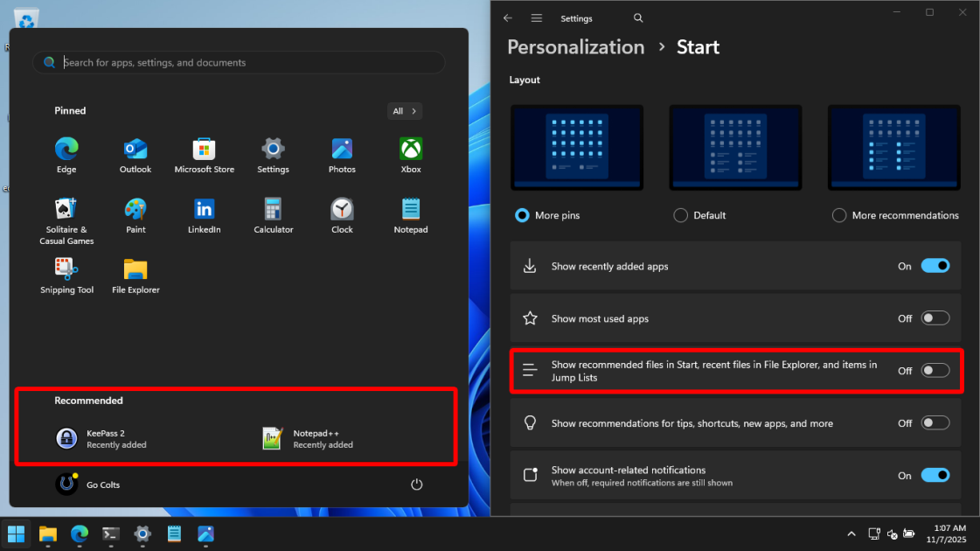Launch the Photos pinned app
This screenshot has width=980, height=551.
click(x=342, y=155)
